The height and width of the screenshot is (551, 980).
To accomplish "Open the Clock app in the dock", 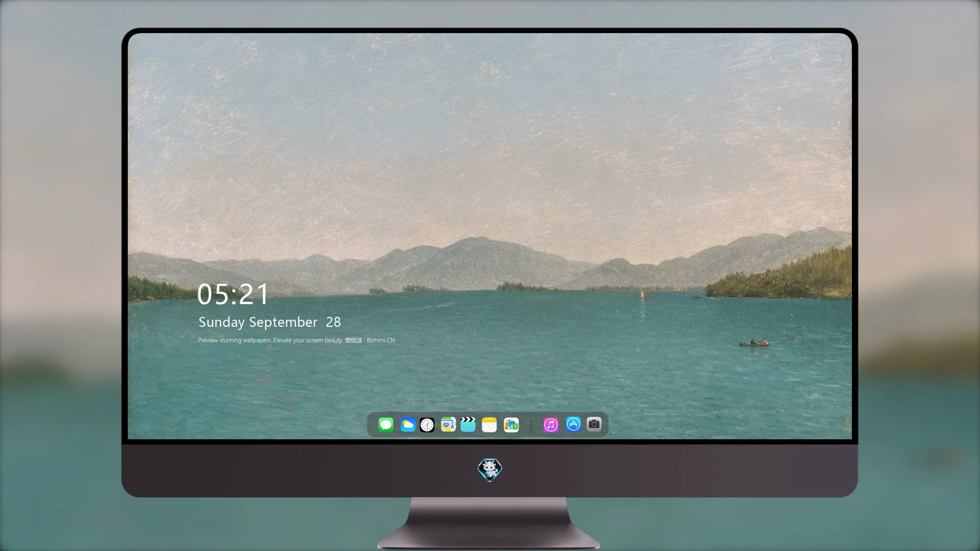I will 427,424.
